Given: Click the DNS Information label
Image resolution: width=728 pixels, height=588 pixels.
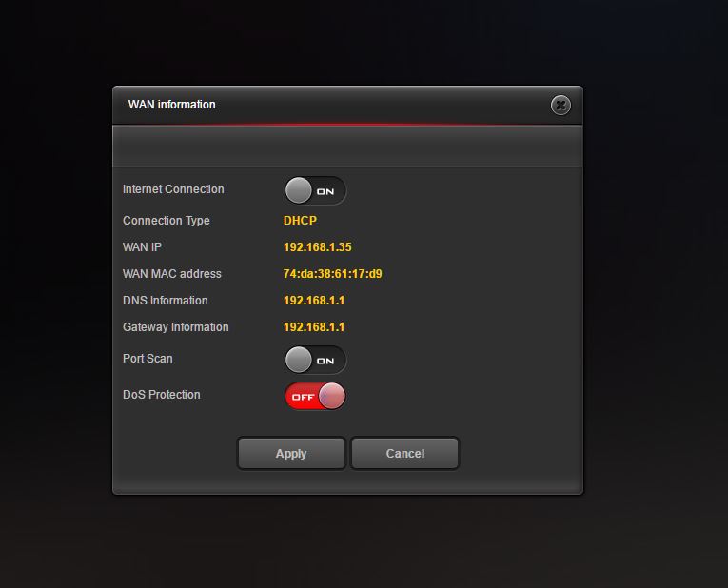Looking at the screenshot, I should tap(166, 301).
